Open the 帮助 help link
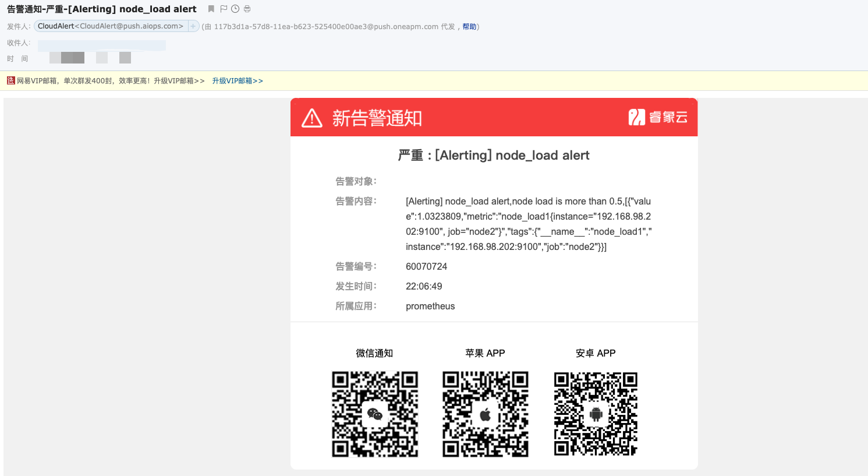Screen dimensions: 868x476 (469, 26)
